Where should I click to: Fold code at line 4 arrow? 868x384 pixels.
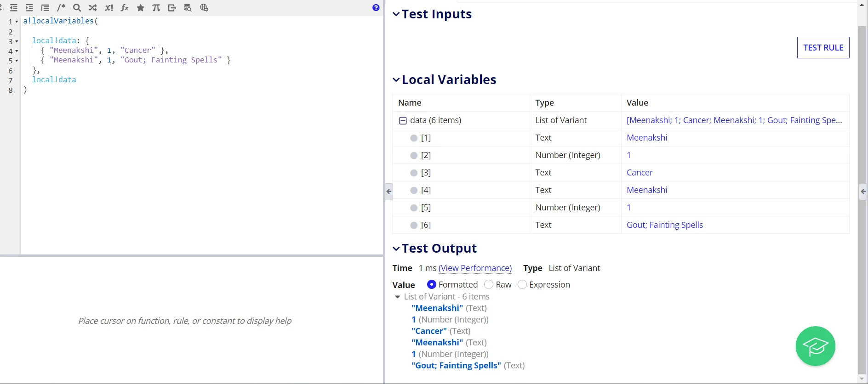tap(17, 51)
